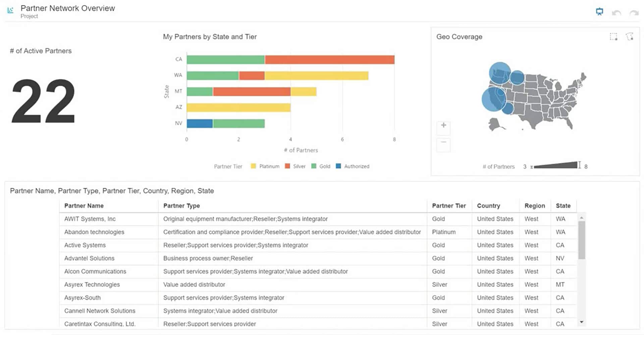Click the red Silver segment of CA bar
The width and height of the screenshot is (644, 362).
tap(329, 60)
